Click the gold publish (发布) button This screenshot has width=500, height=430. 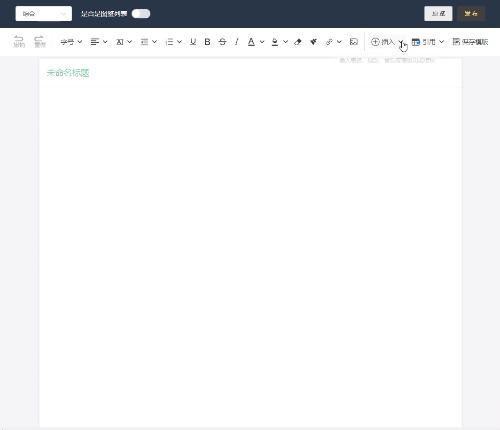[471, 14]
